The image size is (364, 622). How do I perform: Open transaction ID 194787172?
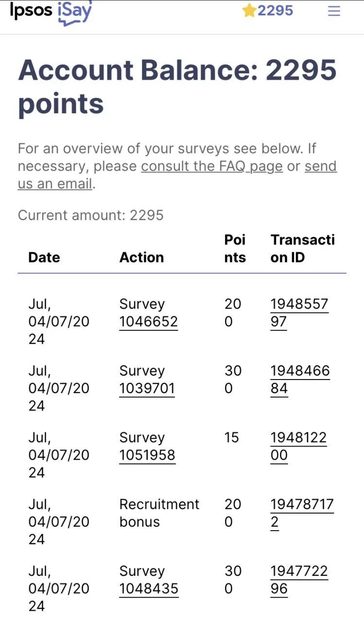302,513
